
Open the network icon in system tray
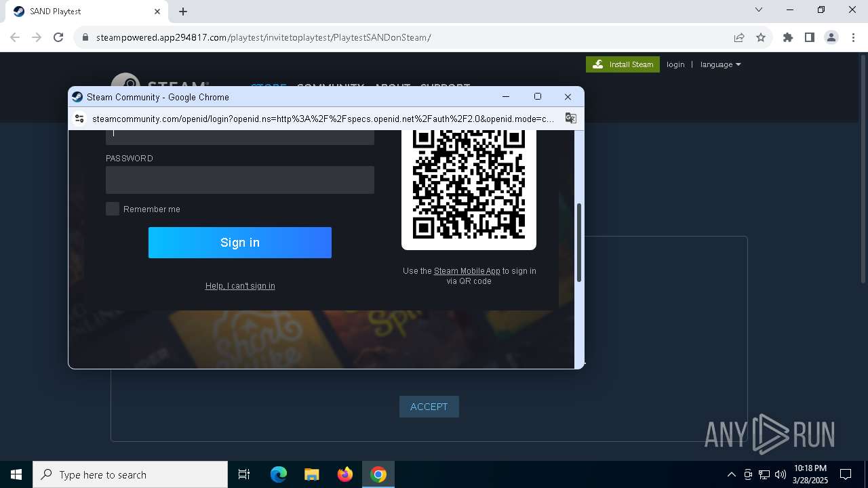pyautogui.click(x=764, y=474)
